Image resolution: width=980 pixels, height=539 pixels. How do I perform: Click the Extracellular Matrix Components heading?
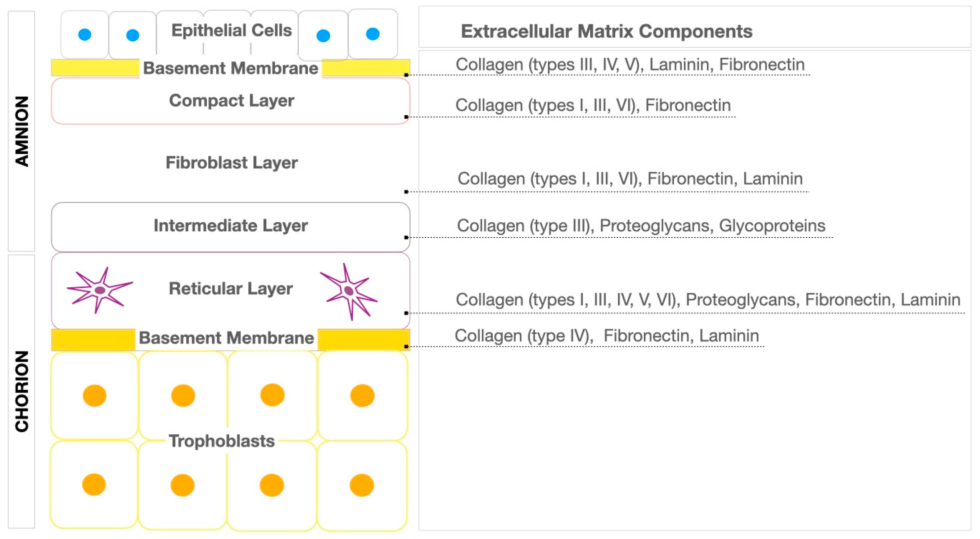click(x=607, y=31)
